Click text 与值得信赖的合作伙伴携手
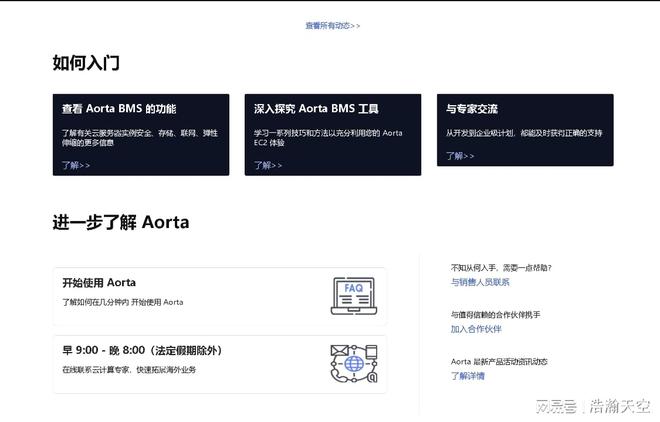This screenshot has height=422, width=660. click(x=495, y=314)
